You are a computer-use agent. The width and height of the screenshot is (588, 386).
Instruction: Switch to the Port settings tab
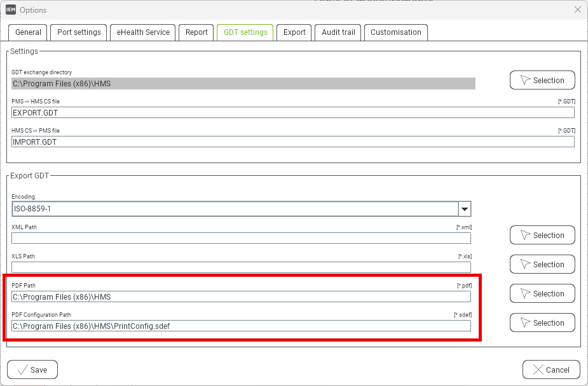point(79,32)
